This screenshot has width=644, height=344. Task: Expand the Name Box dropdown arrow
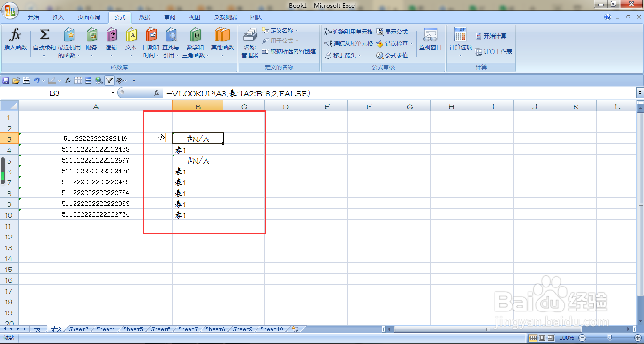[113, 93]
